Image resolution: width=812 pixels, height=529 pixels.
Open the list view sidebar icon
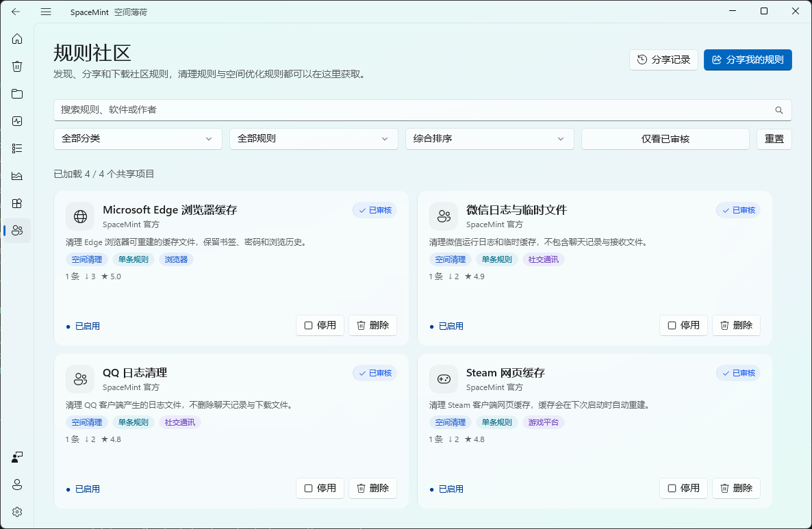click(17, 149)
